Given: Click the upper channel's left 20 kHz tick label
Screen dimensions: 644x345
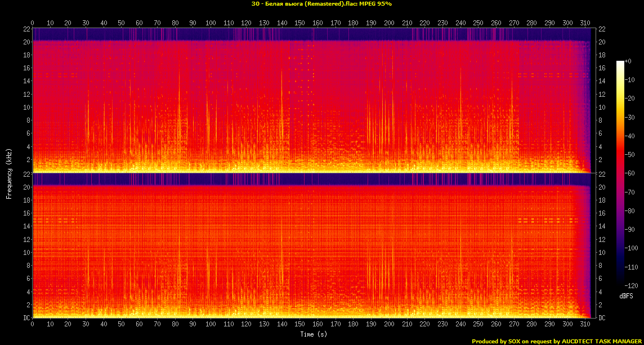Looking at the screenshot, I should pyautogui.click(x=26, y=42).
